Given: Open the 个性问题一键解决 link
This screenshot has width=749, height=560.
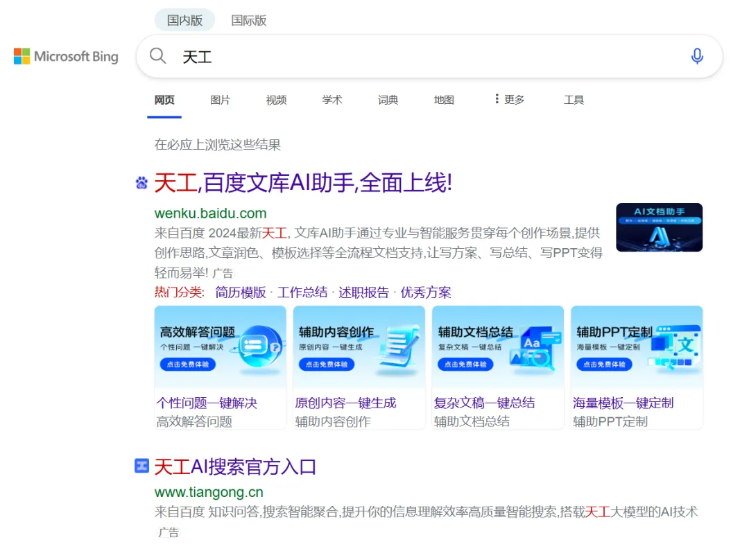Looking at the screenshot, I should (207, 403).
